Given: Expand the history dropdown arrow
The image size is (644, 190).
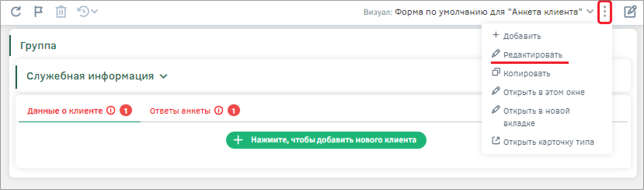Looking at the screenshot, I should [94, 12].
